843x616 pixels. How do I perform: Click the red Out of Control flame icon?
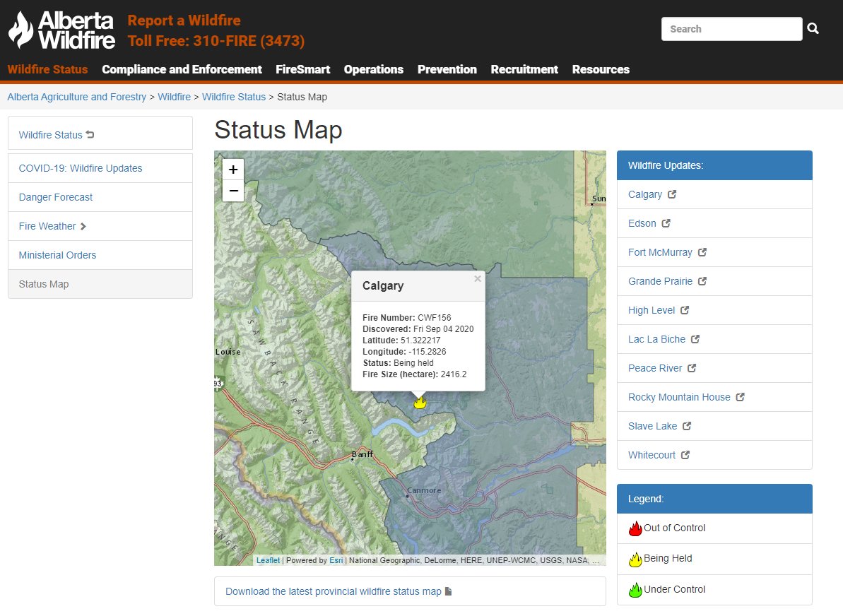coord(635,528)
